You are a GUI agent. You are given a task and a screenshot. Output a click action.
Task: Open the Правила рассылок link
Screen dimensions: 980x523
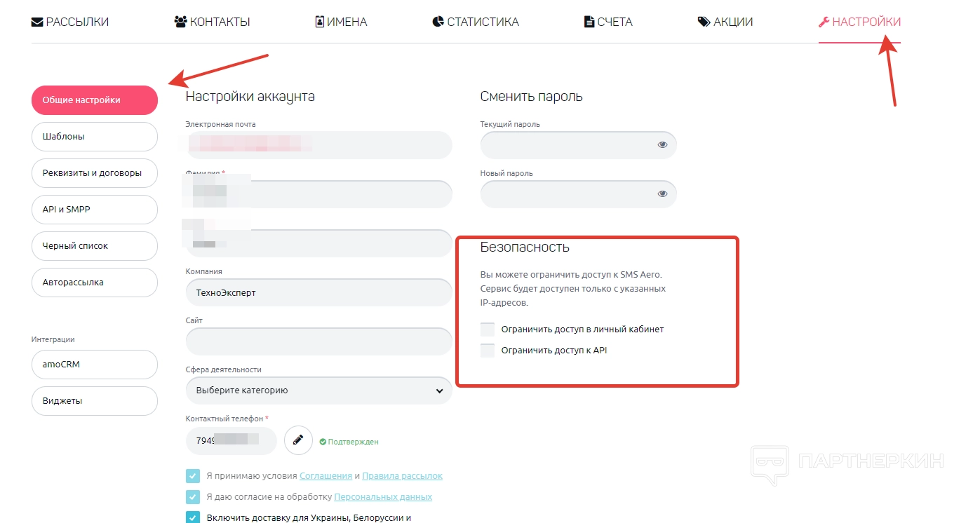pos(402,476)
